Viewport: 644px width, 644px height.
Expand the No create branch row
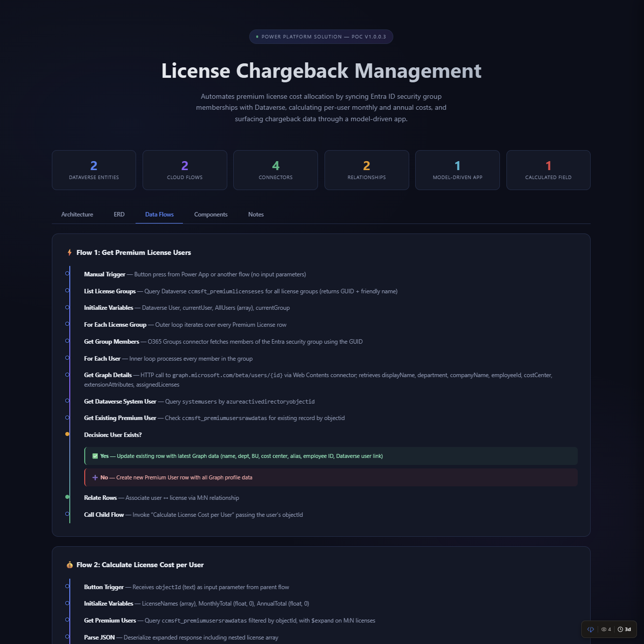[330, 477]
